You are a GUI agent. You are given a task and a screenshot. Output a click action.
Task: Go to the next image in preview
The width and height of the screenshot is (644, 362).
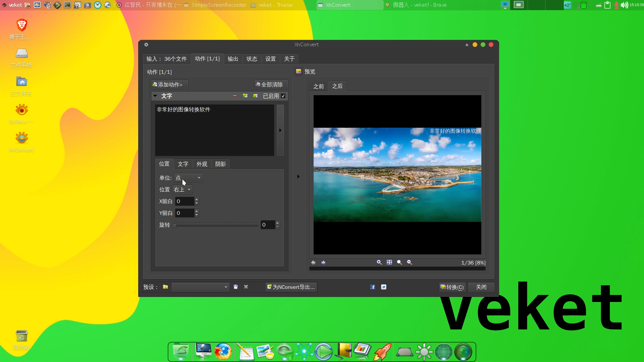click(323, 263)
